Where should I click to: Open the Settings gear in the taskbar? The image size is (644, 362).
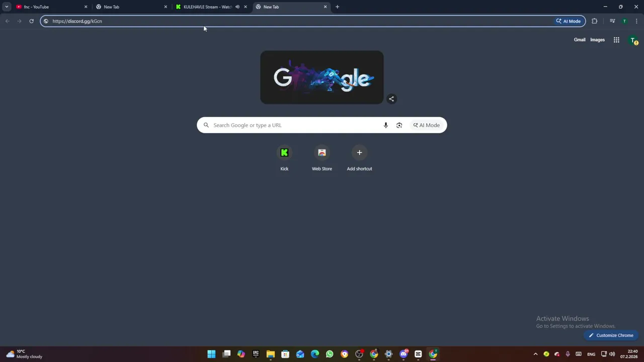click(388, 354)
